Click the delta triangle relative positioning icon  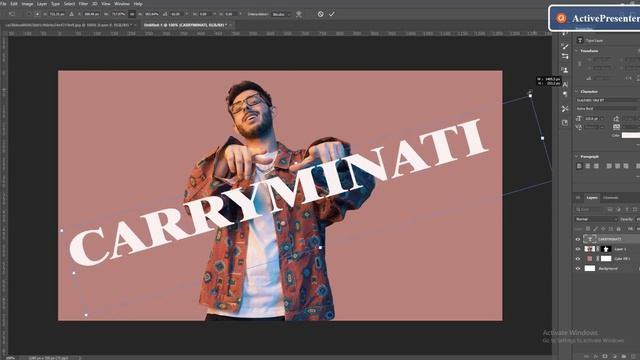pyautogui.click(x=72, y=14)
